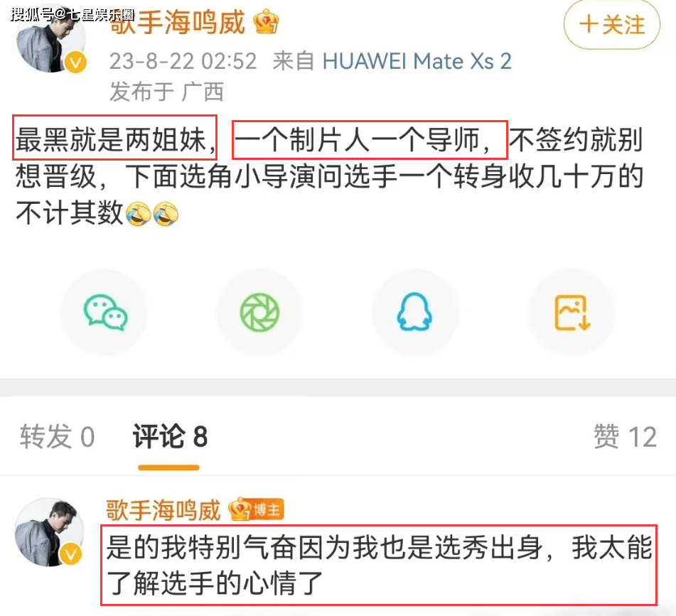Screen dimensions: 676x616
Task: Like the post via 赞 12
Action: [625, 436]
